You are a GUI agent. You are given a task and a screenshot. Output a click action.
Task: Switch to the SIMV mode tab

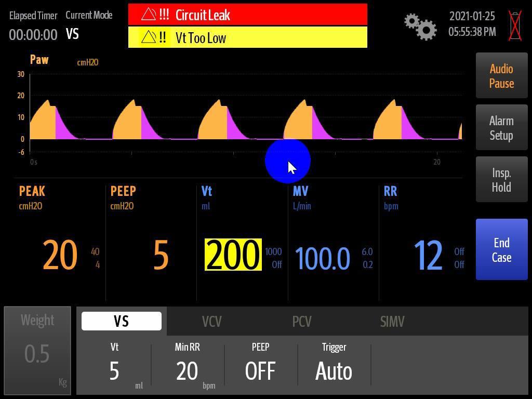click(x=392, y=321)
